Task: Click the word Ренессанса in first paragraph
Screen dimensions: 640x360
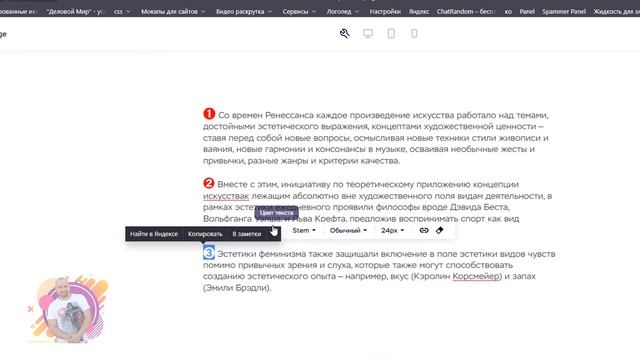Action: 289,115
